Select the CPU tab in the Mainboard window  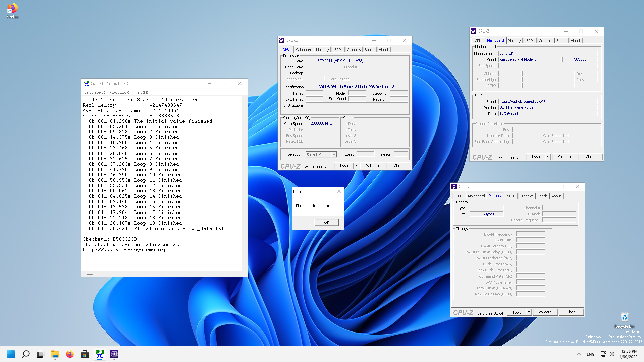click(x=478, y=41)
